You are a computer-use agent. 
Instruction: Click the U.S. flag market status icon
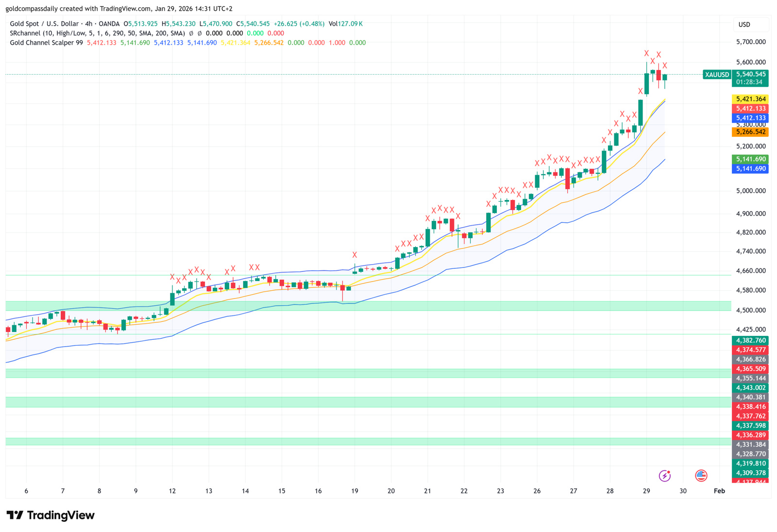[x=701, y=476]
